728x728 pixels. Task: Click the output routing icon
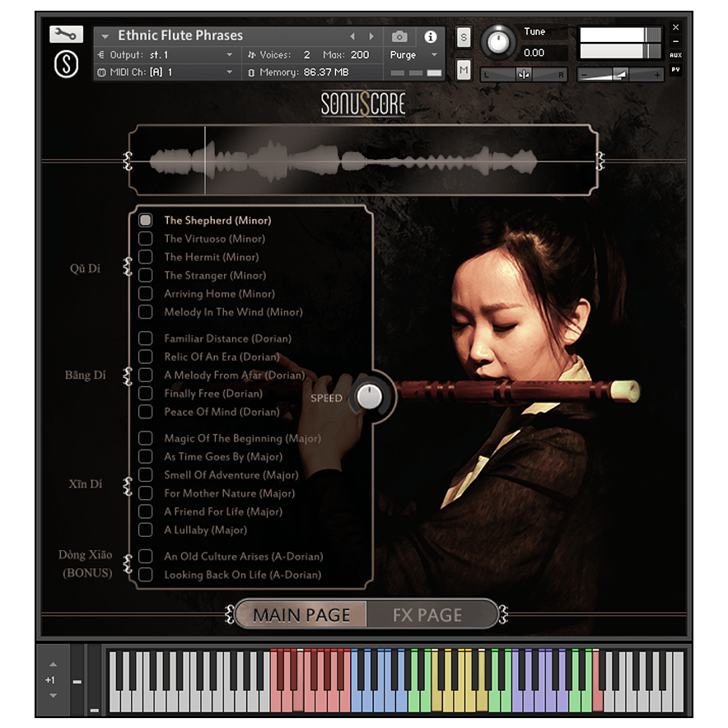pos(100,55)
